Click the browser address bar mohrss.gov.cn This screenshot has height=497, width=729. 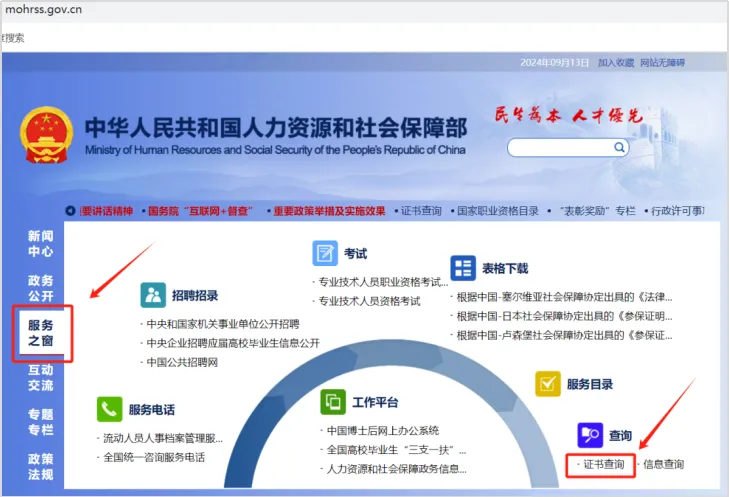click(x=44, y=9)
